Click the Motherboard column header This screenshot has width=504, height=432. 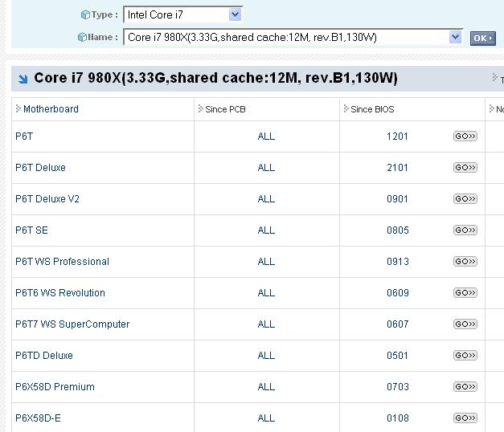[x=51, y=109]
